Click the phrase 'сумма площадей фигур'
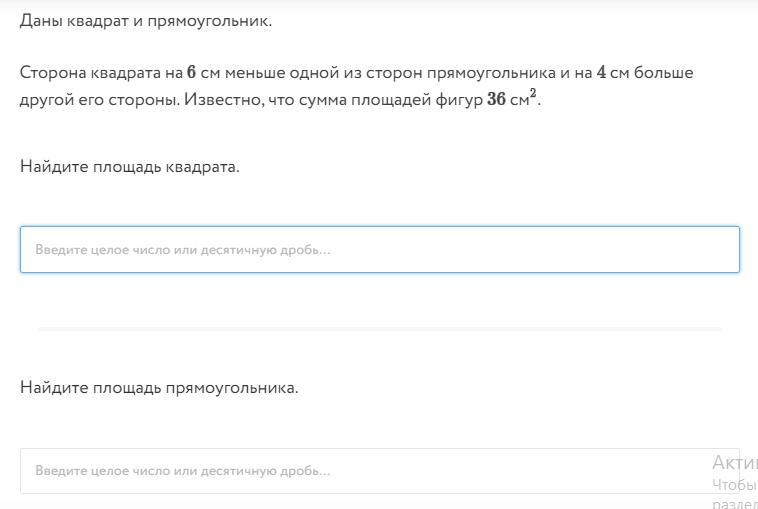 coord(391,100)
